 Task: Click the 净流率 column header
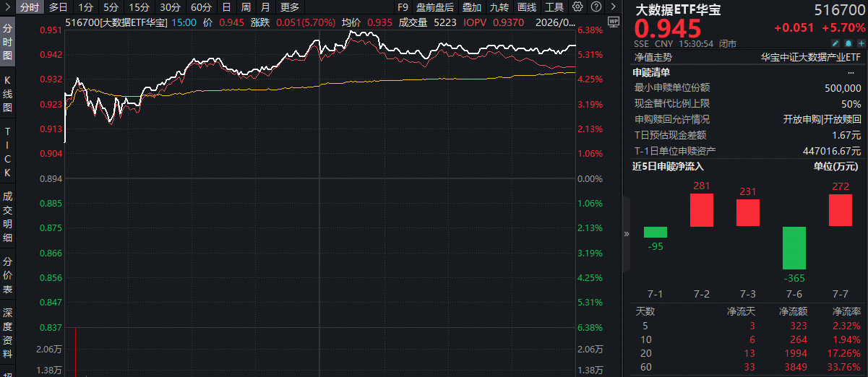(847, 311)
